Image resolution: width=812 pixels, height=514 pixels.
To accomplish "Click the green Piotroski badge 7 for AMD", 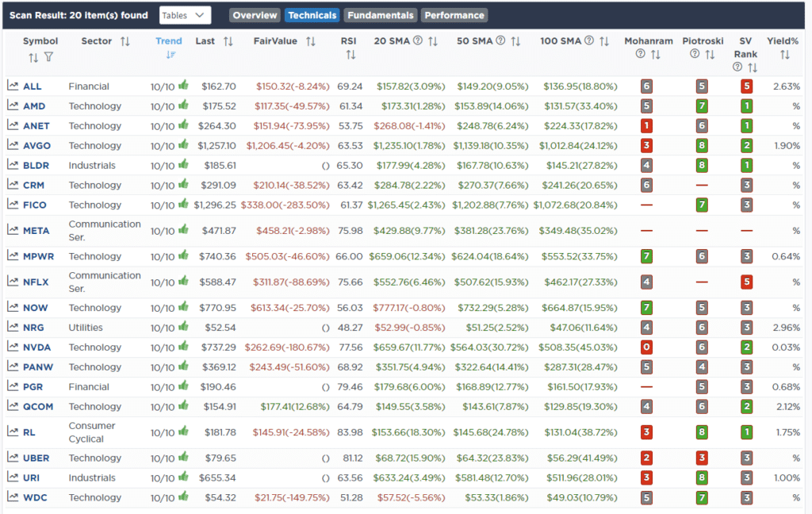I will [x=702, y=105].
